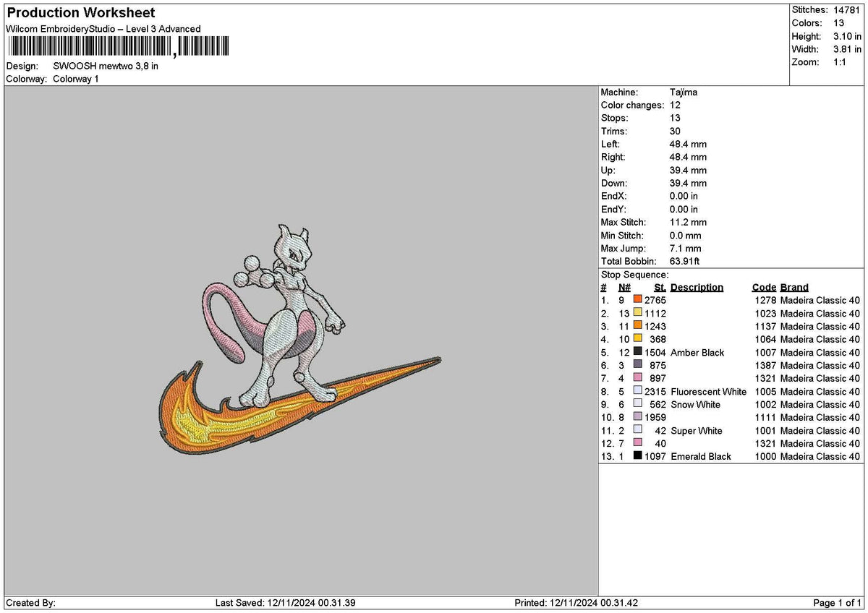Click the Mewtwo swoosh embroidery preview
This screenshot has width=868, height=613.
pos(299,339)
